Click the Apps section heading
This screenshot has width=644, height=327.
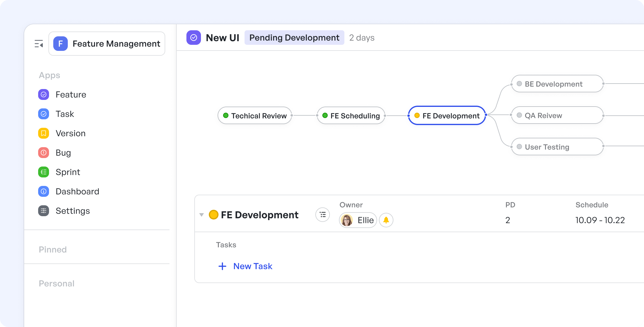tap(49, 75)
